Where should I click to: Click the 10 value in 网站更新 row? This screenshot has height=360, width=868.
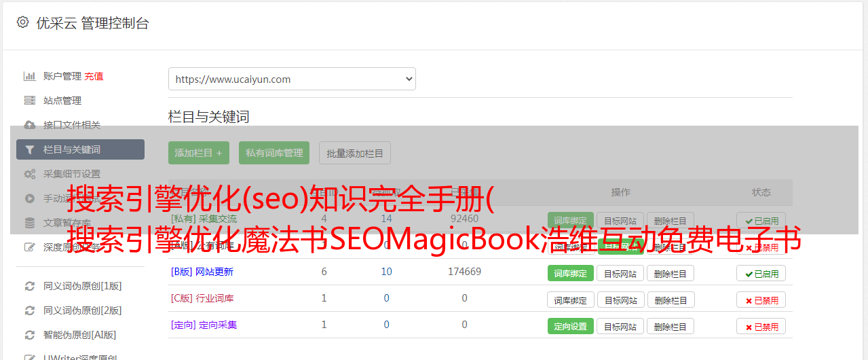(387, 272)
